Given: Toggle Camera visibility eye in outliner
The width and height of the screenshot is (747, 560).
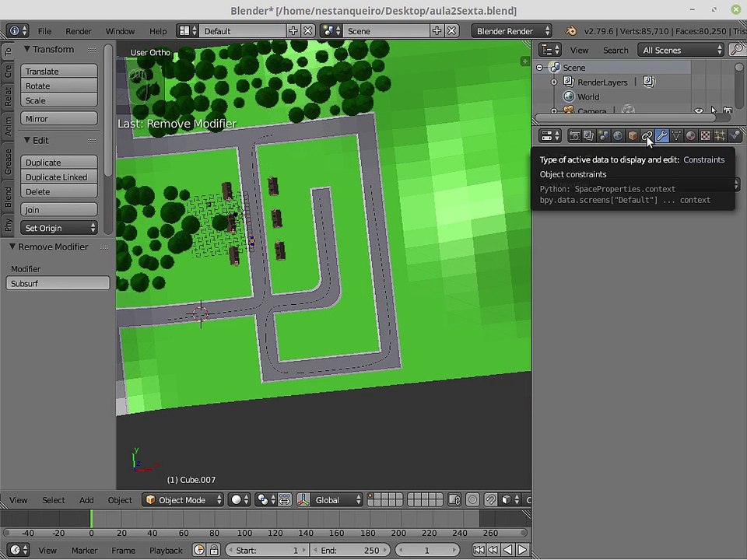Looking at the screenshot, I should pos(699,111).
